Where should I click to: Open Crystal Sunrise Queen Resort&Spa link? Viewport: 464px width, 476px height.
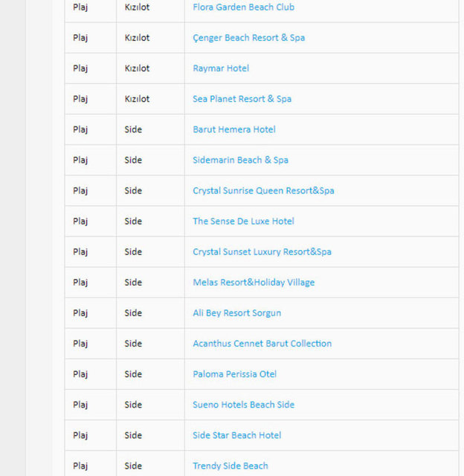click(263, 190)
